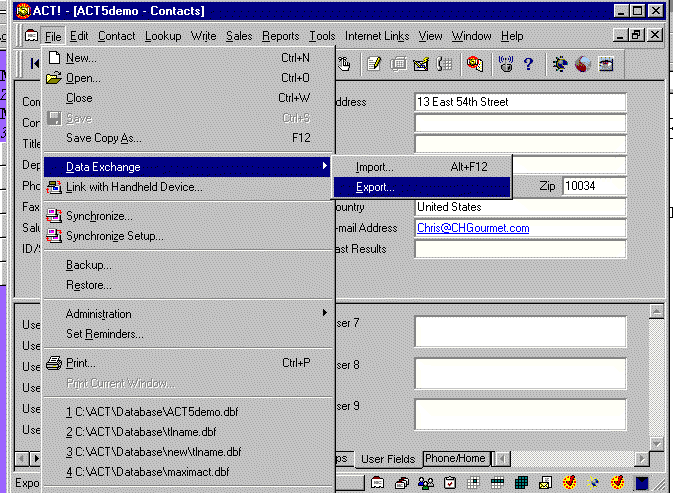Image resolution: width=673 pixels, height=493 pixels.
Task: Click the blue question mark Help icon
Action: [x=528, y=64]
